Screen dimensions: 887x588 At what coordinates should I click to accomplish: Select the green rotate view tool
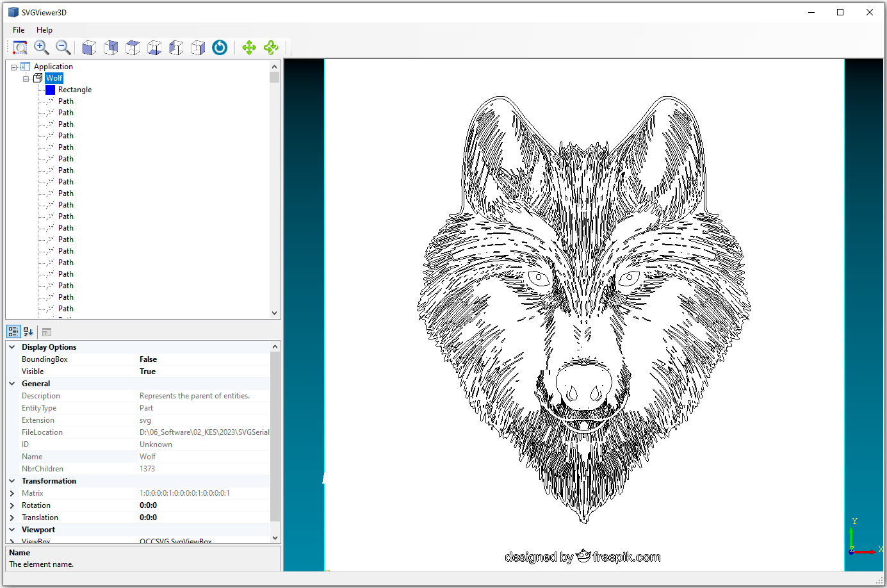pyautogui.click(x=271, y=47)
